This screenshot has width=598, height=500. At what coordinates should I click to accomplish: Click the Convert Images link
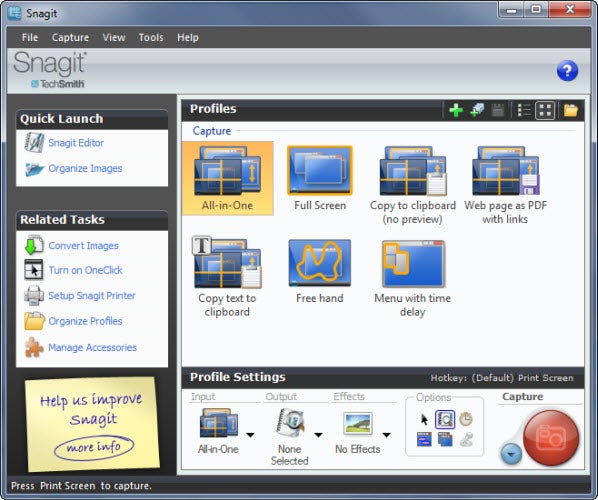click(x=83, y=246)
